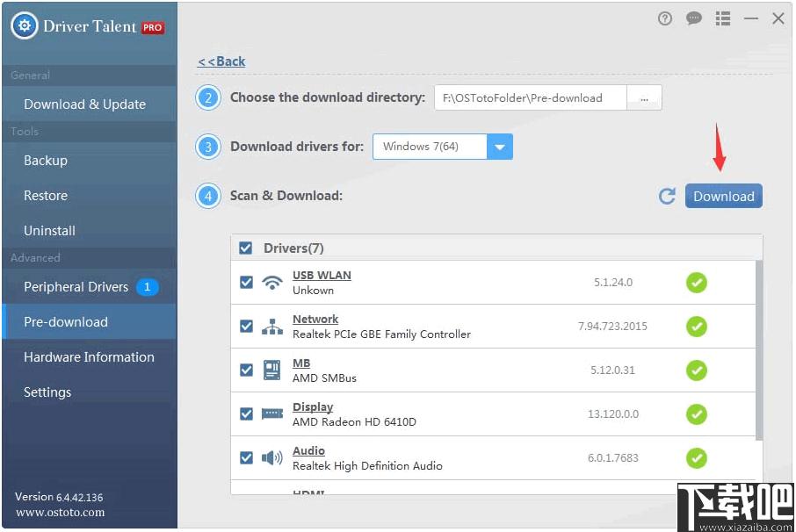Uncheck the USB WLAN driver checkbox
Screen dimensions: 796x532
tap(246, 282)
